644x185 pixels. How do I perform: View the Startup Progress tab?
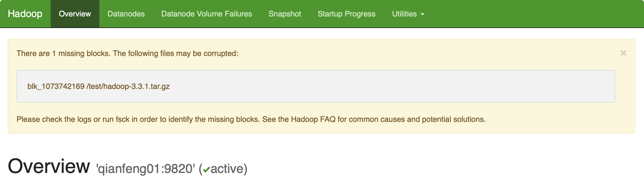click(346, 14)
